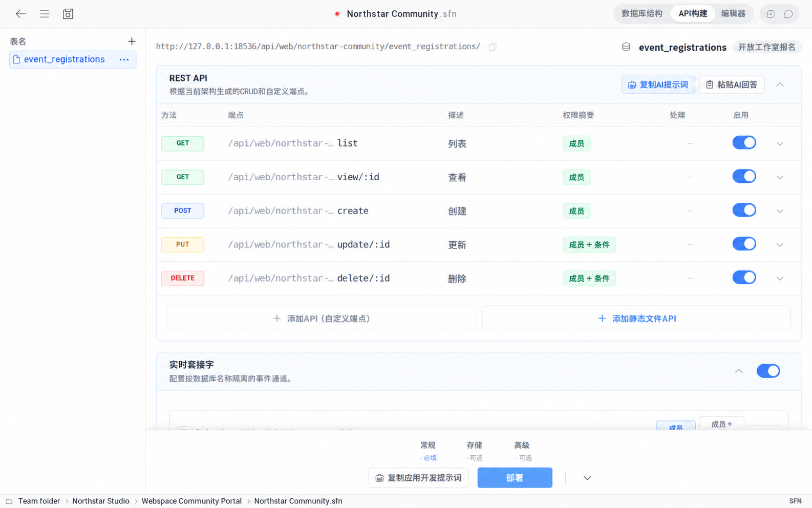The width and height of the screenshot is (812, 508).
Task: Click the database icon beside event_registrations title
Action: pos(626,47)
